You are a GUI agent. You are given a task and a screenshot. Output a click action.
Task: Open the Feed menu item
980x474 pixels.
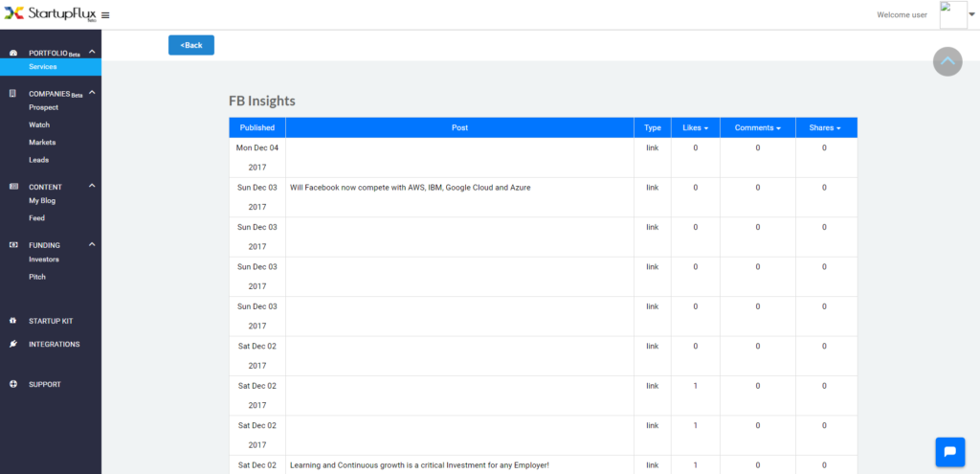(37, 218)
